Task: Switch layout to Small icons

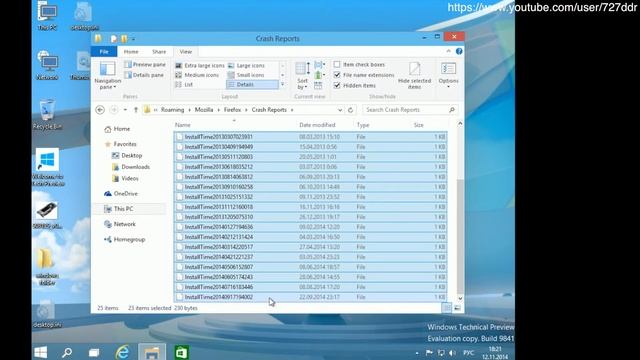Action: pos(246,75)
